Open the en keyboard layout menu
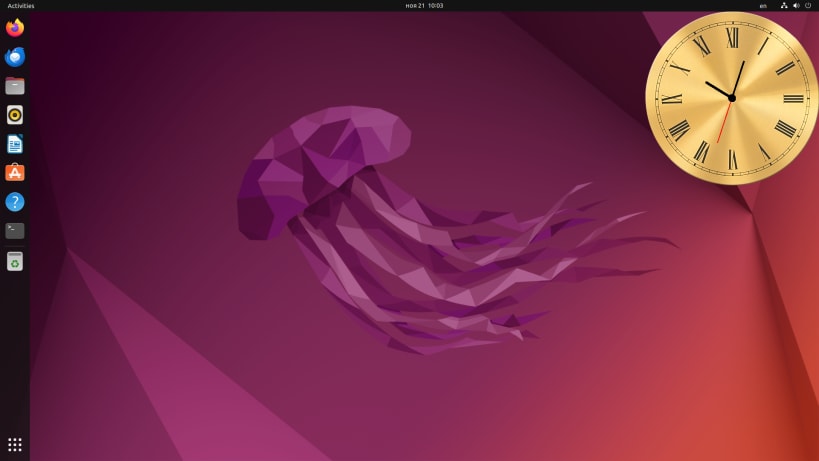Viewport: 819px width, 461px height. [763, 6]
